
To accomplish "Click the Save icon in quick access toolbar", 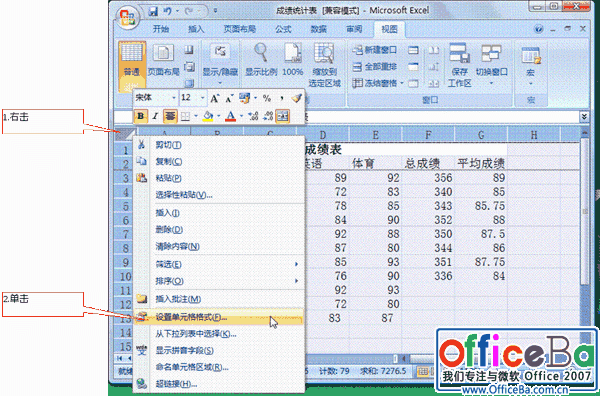I will tap(153, 11).
